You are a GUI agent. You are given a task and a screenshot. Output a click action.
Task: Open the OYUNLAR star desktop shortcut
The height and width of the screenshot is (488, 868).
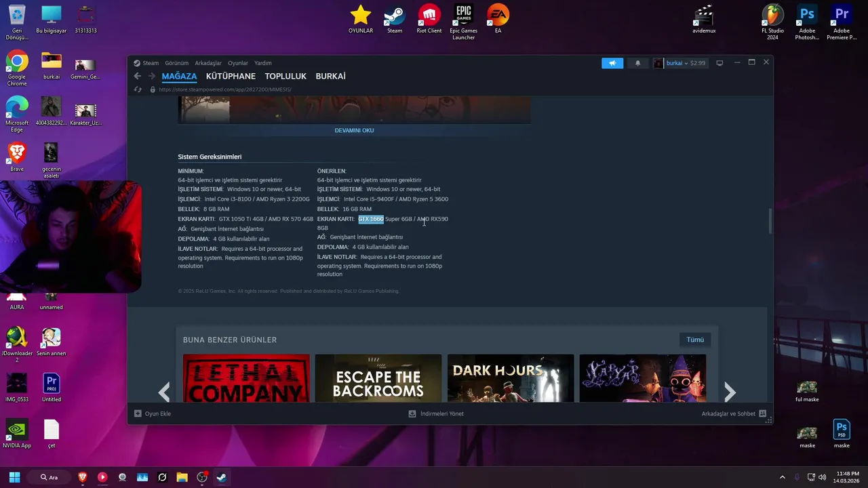pos(361,19)
